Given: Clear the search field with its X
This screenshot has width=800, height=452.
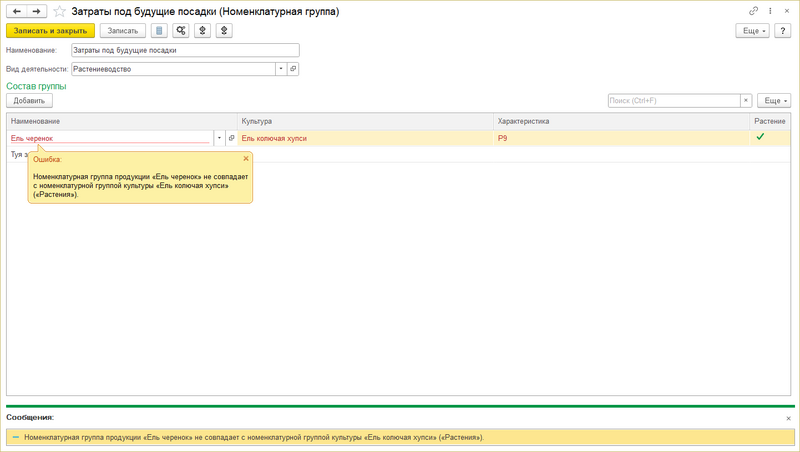Looking at the screenshot, I should [746, 101].
